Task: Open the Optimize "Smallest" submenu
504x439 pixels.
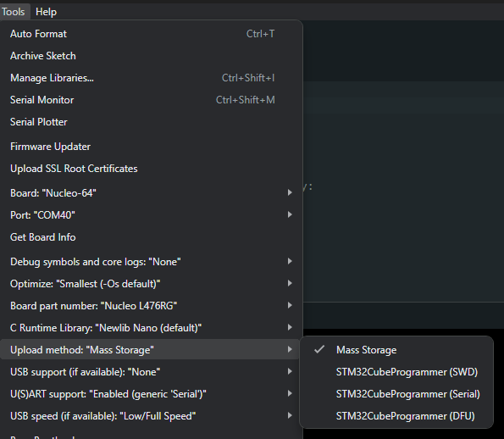Action: click(x=151, y=284)
